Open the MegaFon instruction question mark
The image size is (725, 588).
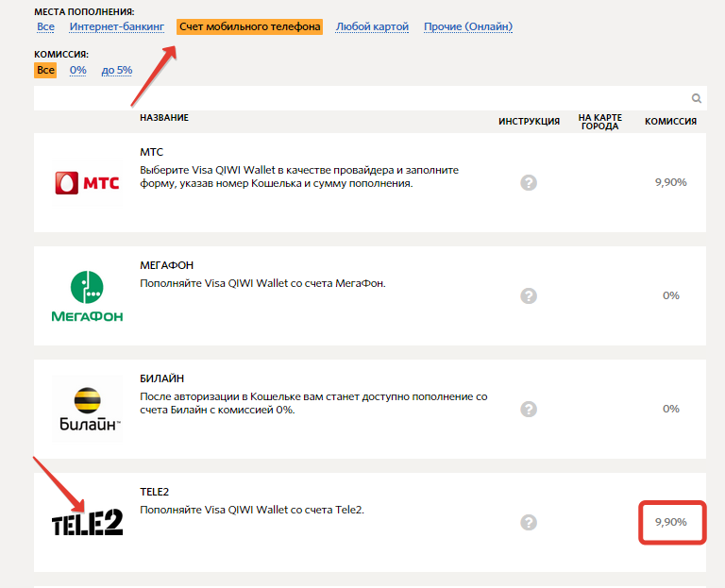[x=529, y=295]
